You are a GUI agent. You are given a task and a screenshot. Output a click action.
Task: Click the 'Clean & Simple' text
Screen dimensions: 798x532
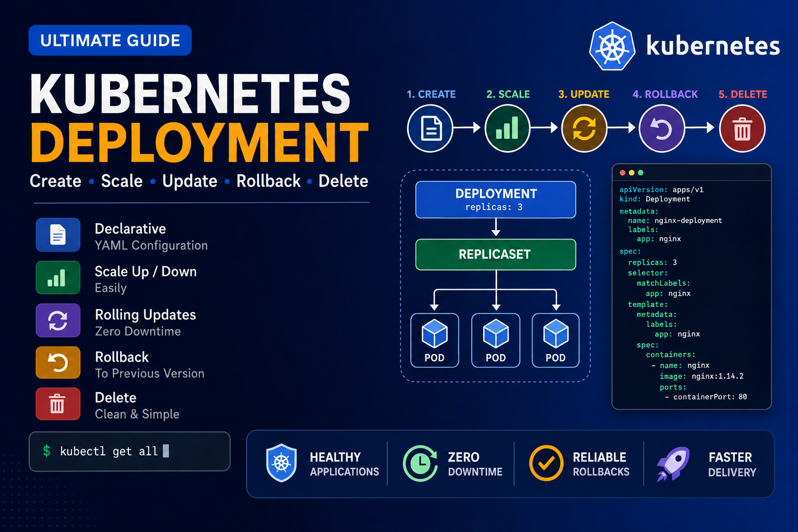(137, 414)
